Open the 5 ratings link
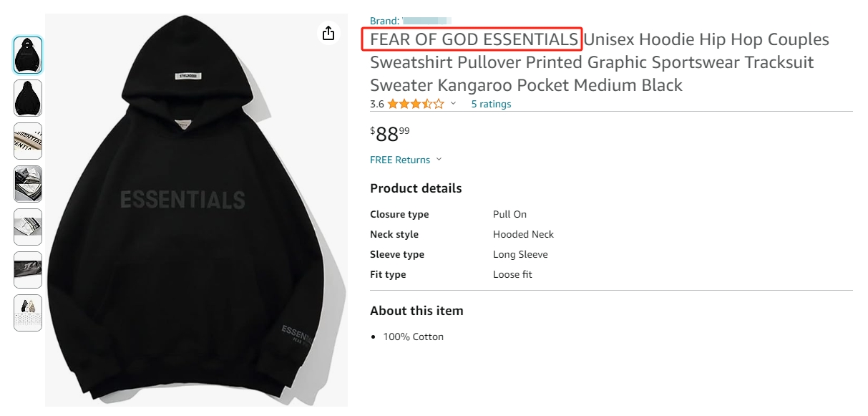The width and height of the screenshot is (868, 416). 491,104
